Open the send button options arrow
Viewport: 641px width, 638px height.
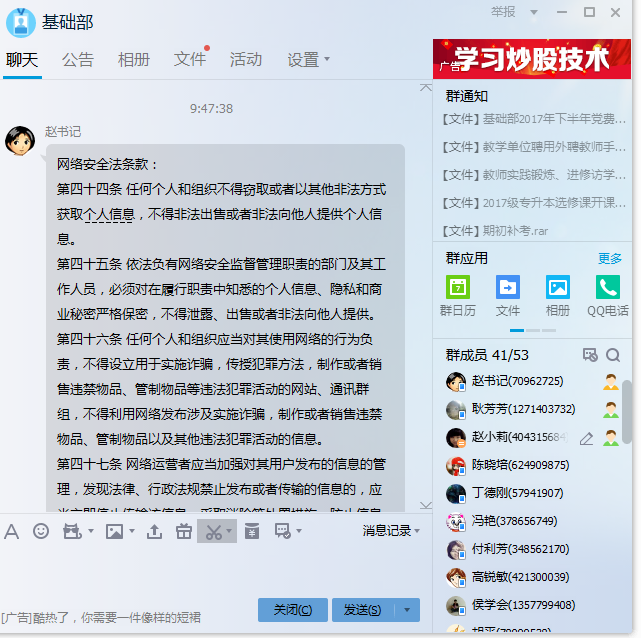407,610
